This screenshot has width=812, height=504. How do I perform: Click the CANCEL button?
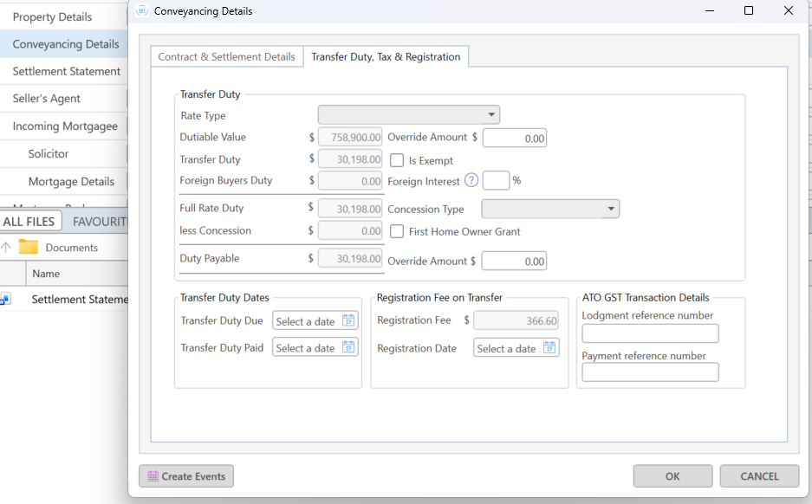pos(759,476)
